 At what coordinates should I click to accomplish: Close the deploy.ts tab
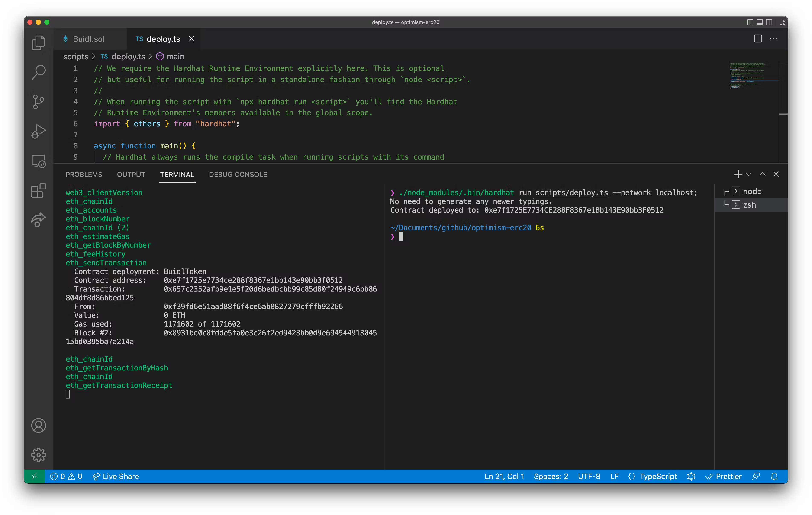pos(191,39)
